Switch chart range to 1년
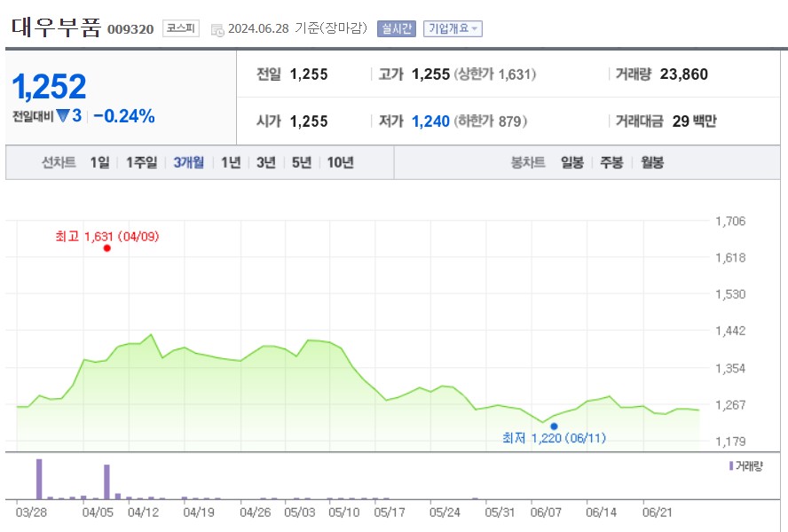The image size is (788, 532). tap(232, 162)
